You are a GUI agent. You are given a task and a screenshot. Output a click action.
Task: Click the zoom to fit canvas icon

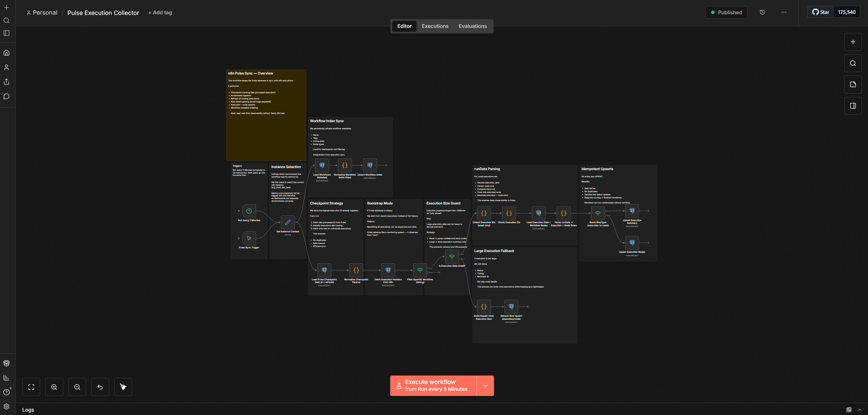pyautogui.click(x=31, y=387)
